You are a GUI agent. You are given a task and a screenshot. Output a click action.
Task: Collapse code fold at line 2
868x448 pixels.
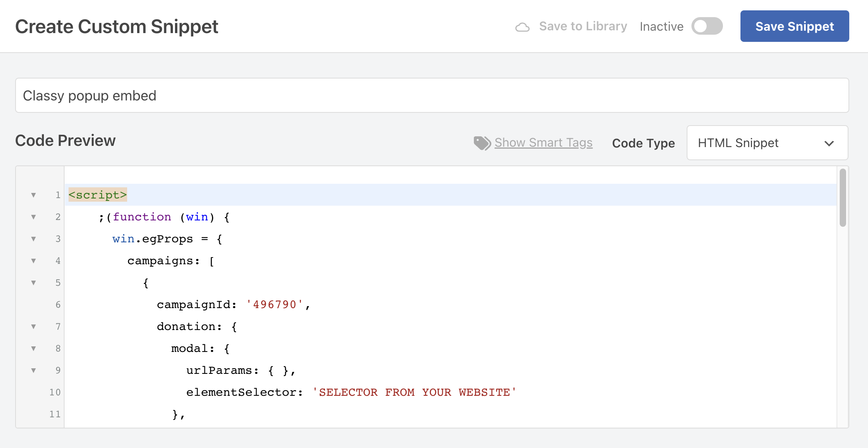tap(33, 217)
